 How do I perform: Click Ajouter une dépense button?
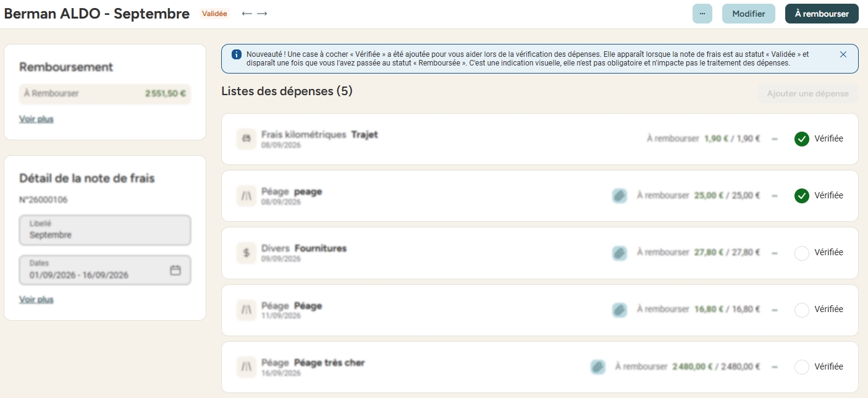pyautogui.click(x=808, y=94)
